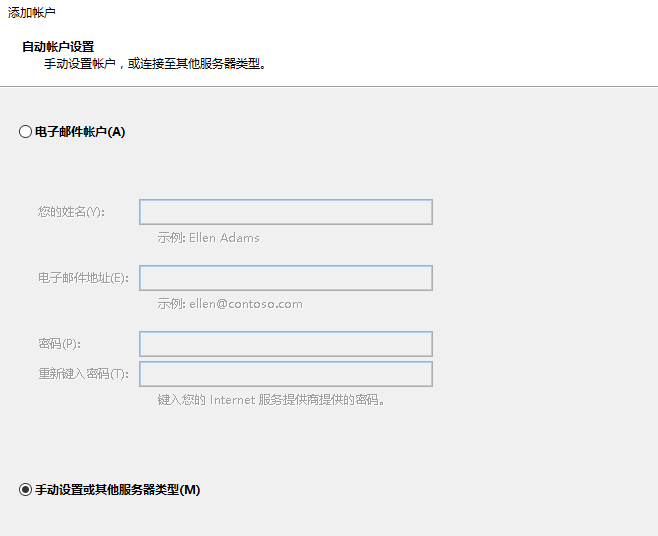658x536 pixels.
Task: Click the 键入您的 Internet 服务提供商 password hint
Action: (x=271, y=400)
